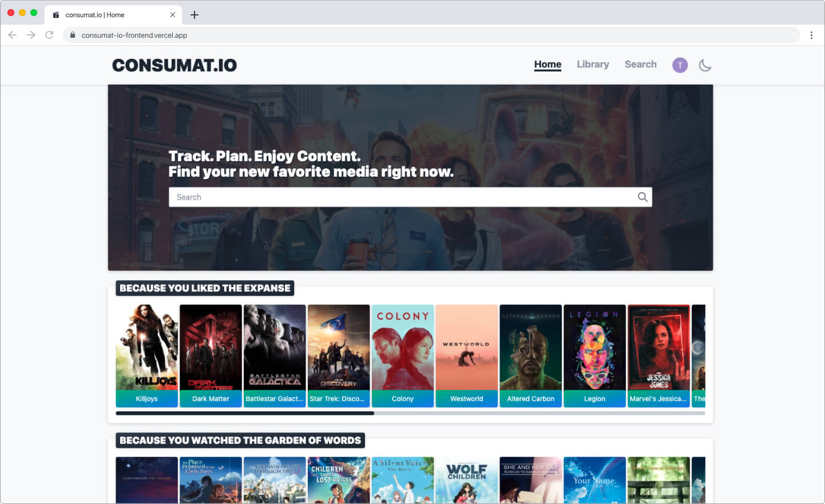Open the She and Her Cat poster
Viewport: 825px width, 504px height.
531,480
